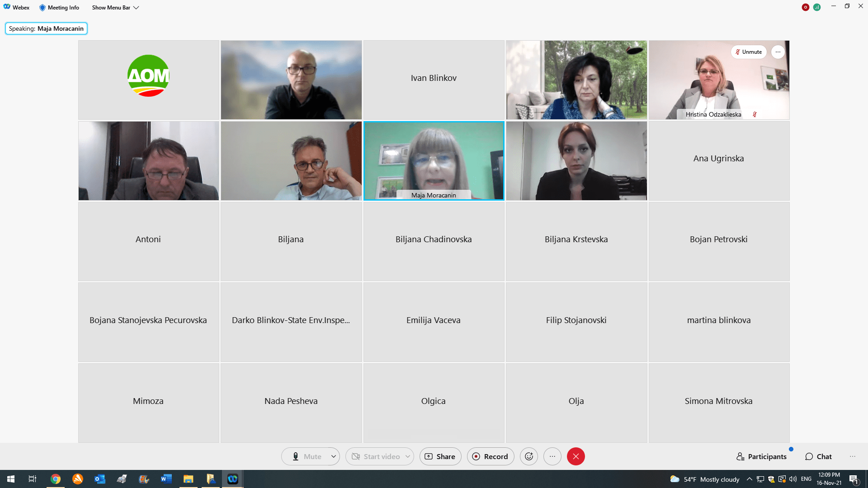The width and height of the screenshot is (868, 488).
Task: Click the red leave meeting button
Action: [x=576, y=456]
